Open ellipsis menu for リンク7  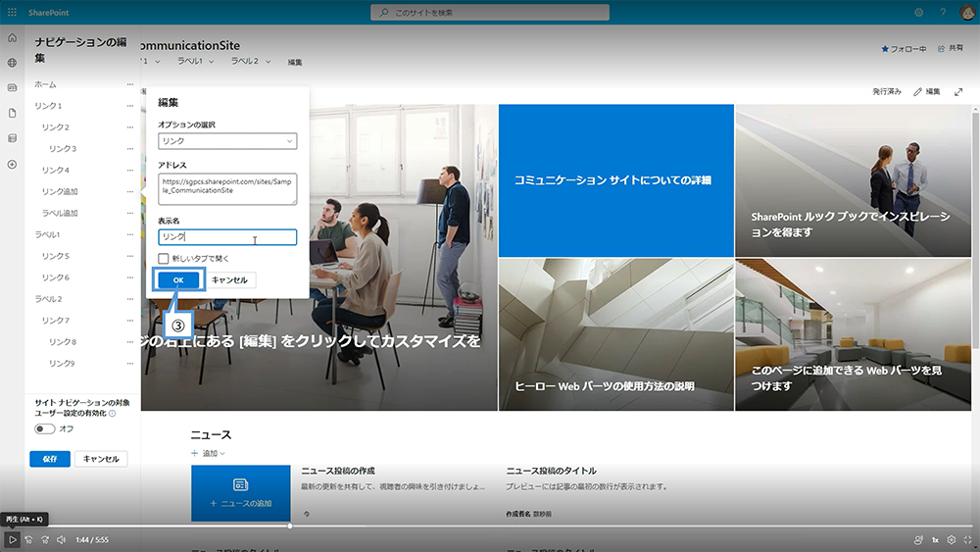tap(130, 320)
